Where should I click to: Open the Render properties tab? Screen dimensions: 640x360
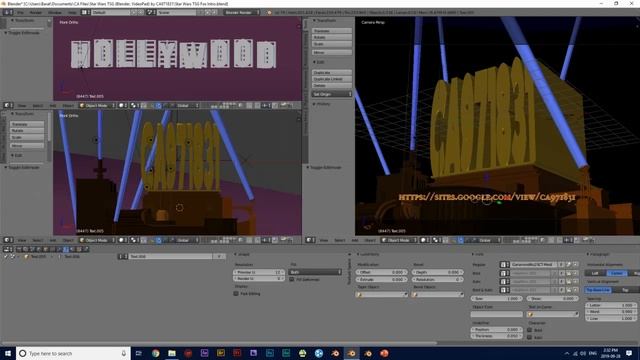[19, 249]
